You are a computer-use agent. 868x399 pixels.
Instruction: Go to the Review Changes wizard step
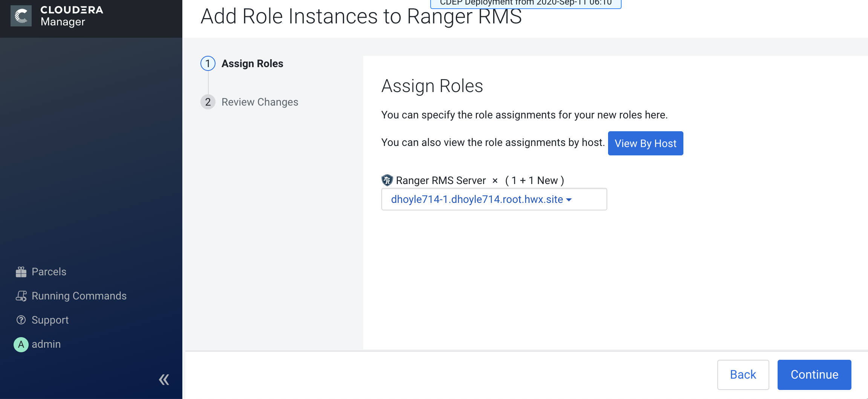pos(260,102)
